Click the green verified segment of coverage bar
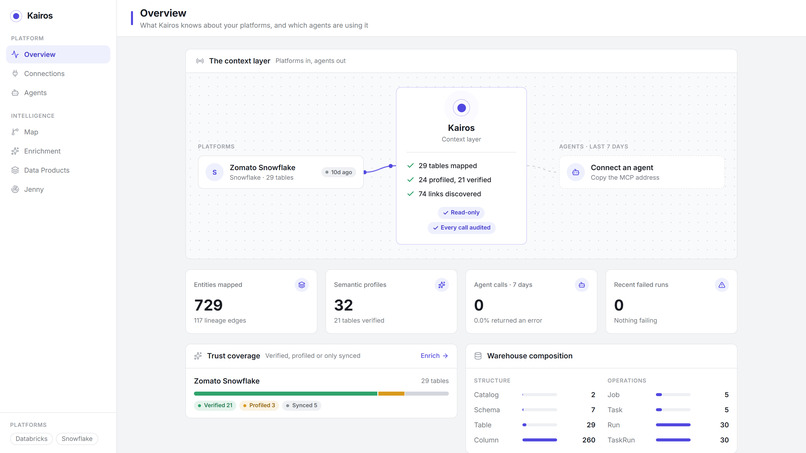 tap(285, 394)
